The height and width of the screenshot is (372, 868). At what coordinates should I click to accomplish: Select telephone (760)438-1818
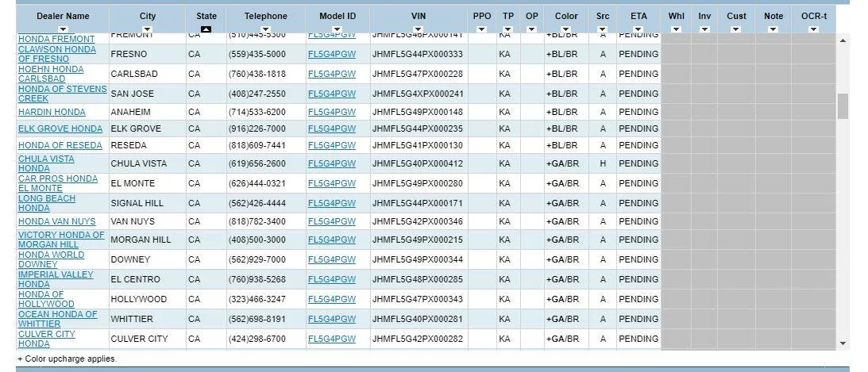pyautogui.click(x=257, y=74)
